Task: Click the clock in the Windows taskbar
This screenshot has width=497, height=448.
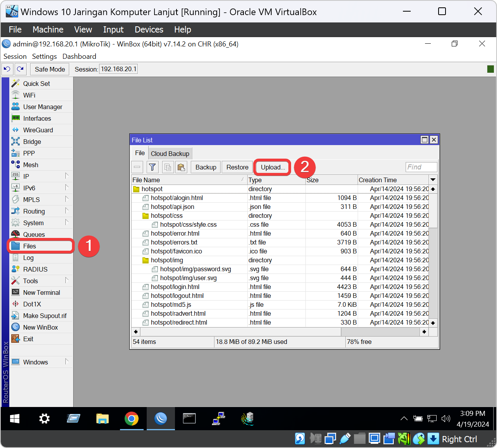Action: [x=473, y=419]
